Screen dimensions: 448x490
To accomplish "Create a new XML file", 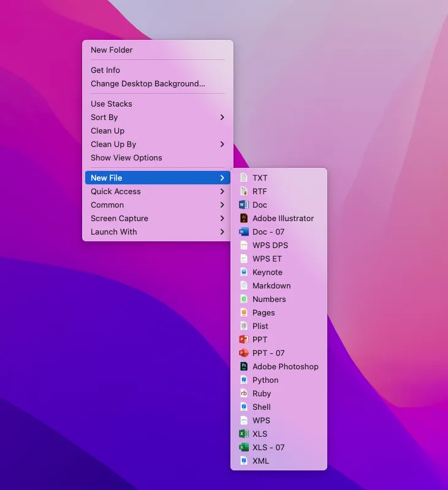I will [x=279, y=461].
